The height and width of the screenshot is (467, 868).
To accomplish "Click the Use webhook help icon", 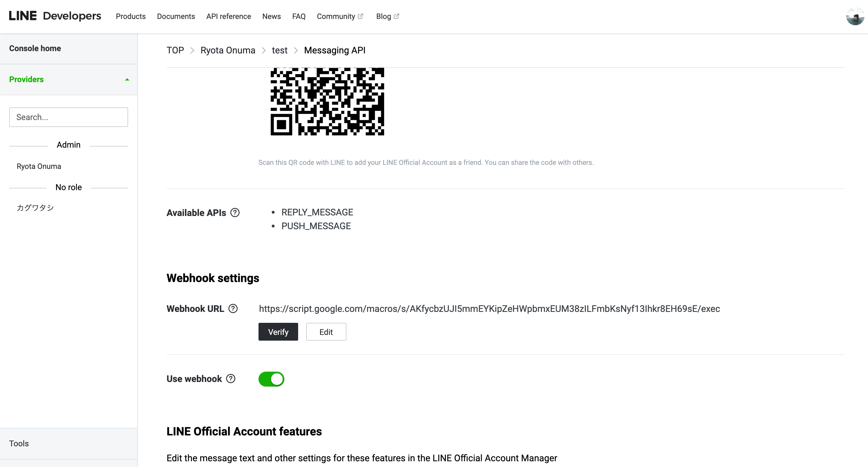I will (x=230, y=378).
